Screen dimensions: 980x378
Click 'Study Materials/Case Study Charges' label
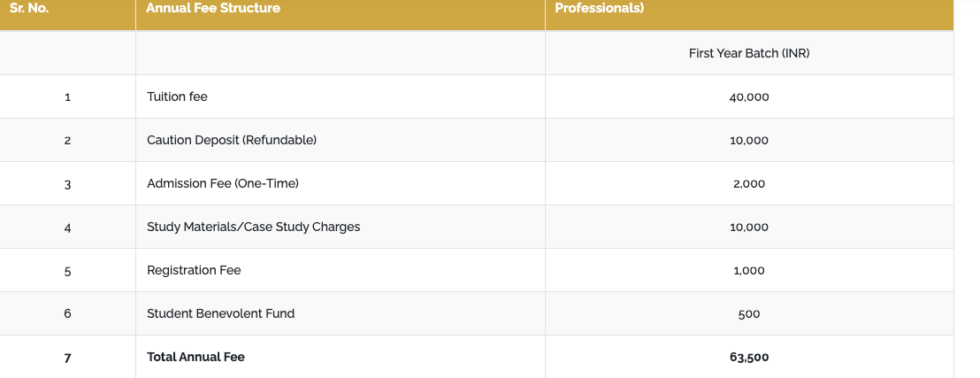[253, 227]
